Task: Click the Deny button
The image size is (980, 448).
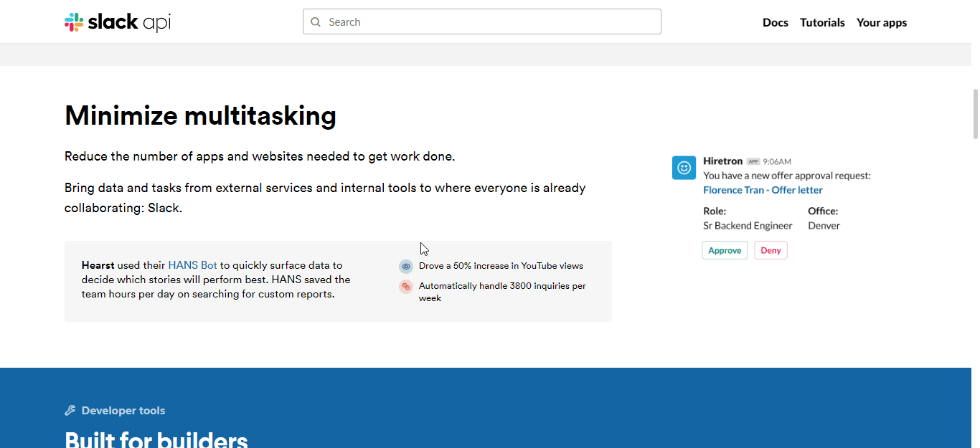Action: tap(771, 250)
